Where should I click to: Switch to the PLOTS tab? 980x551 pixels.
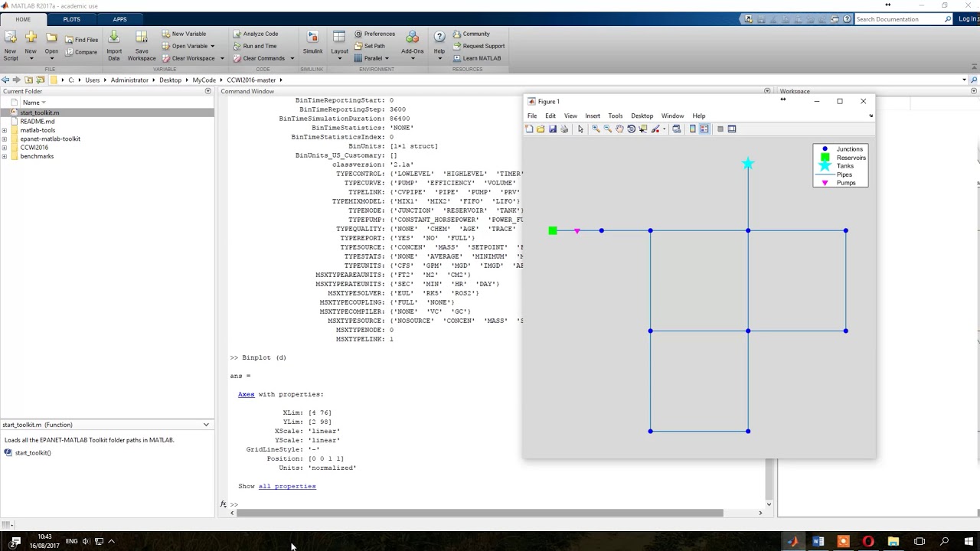(x=71, y=19)
